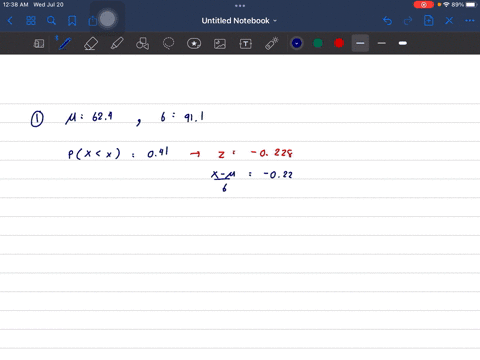This screenshot has width=480, height=360.
Task: Select the Highlighter tool
Action: click(x=117, y=44)
